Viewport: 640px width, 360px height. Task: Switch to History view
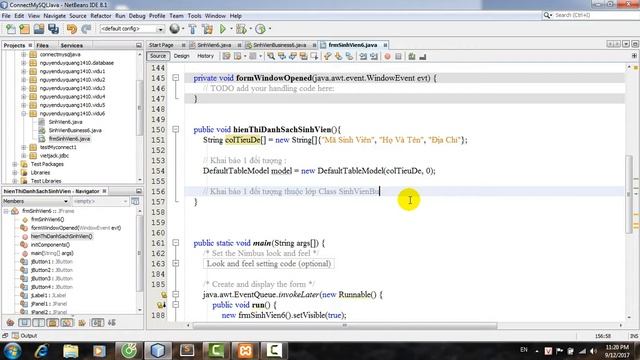pyautogui.click(x=205, y=56)
